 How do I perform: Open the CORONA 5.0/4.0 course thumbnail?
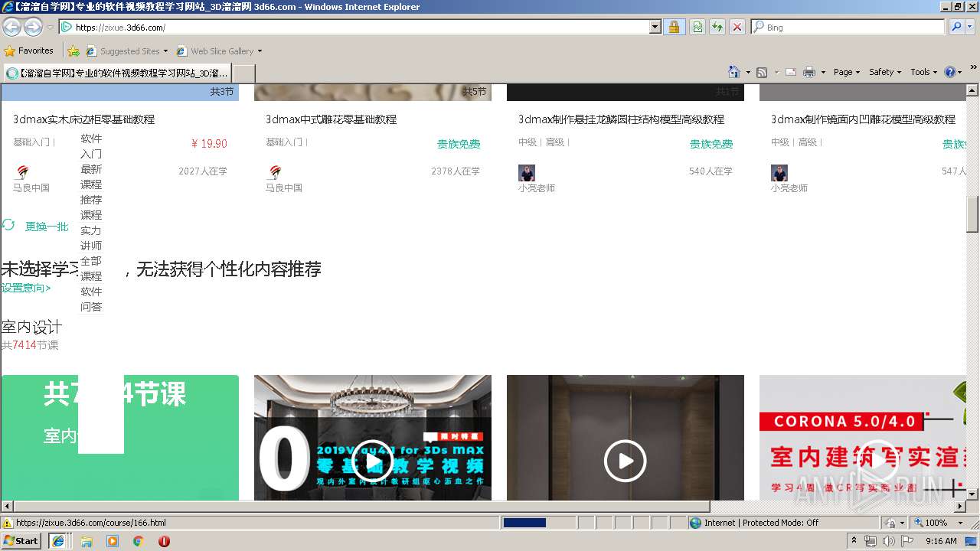click(863, 438)
